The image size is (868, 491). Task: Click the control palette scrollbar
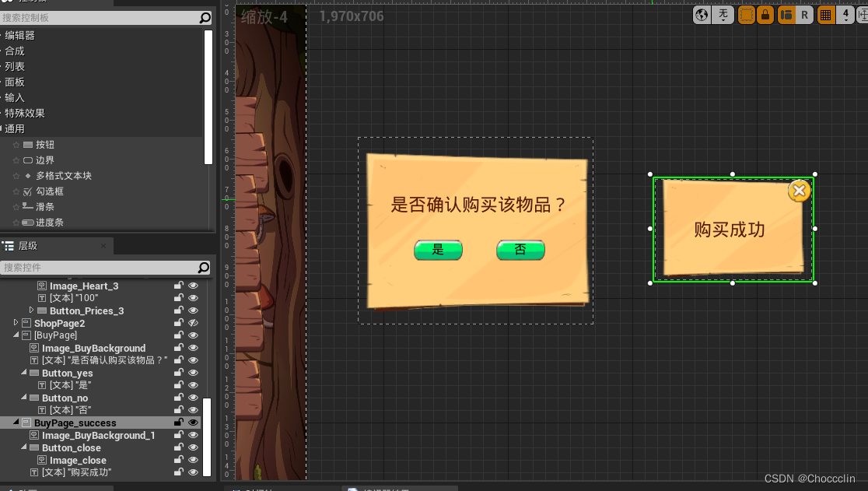pyautogui.click(x=208, y=96)
